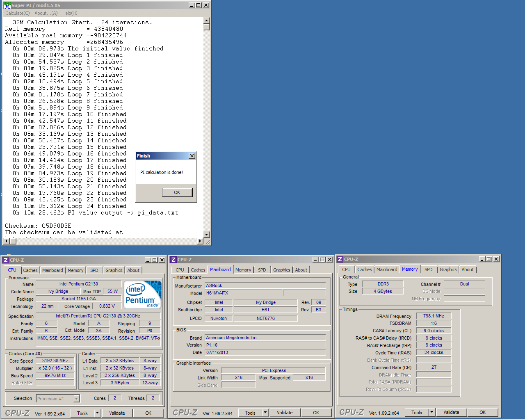
Task: Click OK in Memory window
Action: (x=483, y=412)
